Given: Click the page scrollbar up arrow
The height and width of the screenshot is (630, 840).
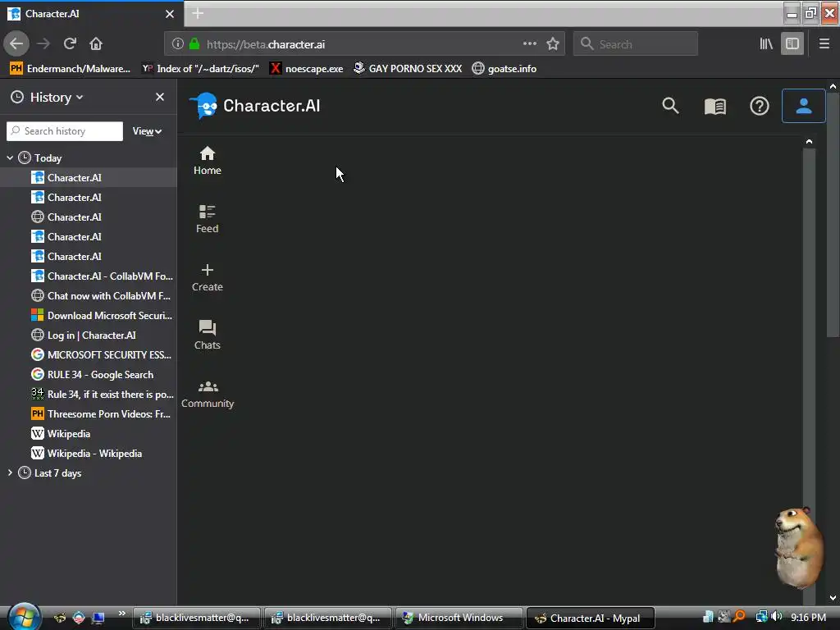Looking at the screenshot, I should click(833, 85).
